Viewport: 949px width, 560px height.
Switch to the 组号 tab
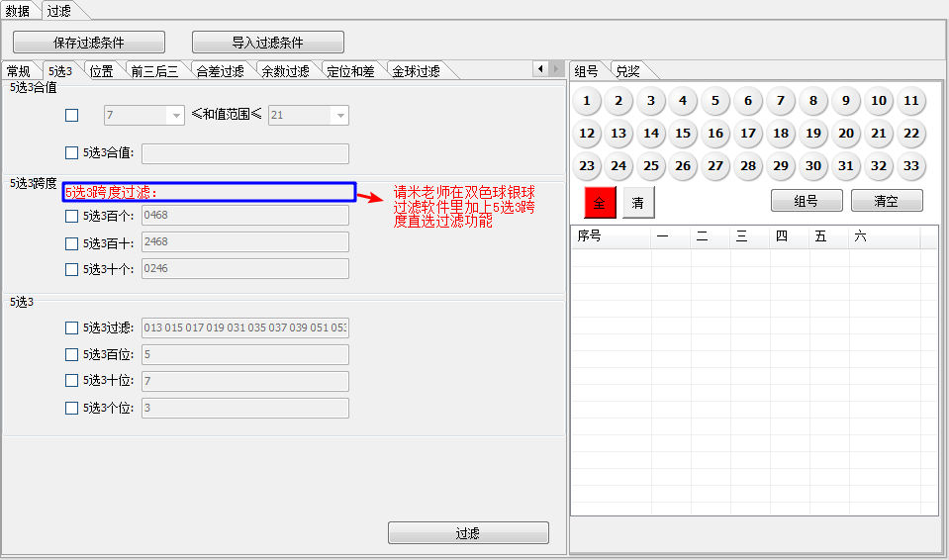pos(587,71)
